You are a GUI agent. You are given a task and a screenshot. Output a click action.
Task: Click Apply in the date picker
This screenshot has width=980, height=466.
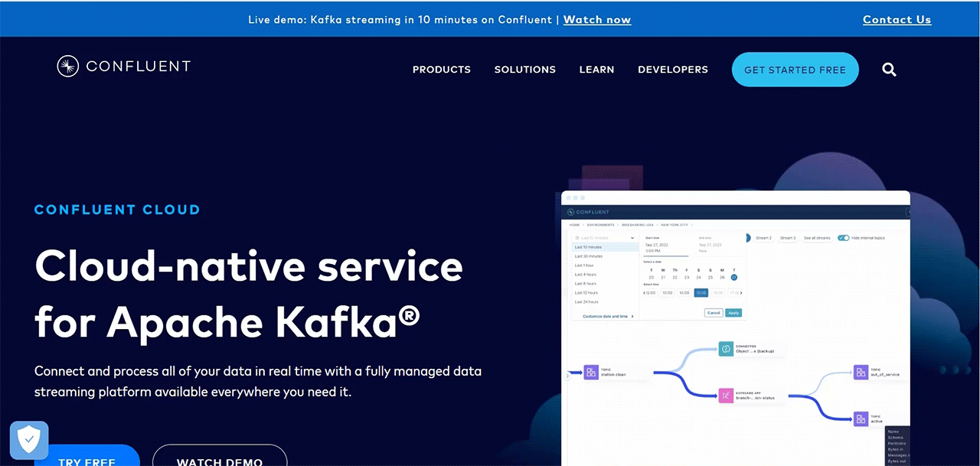(x=733, y=313)
